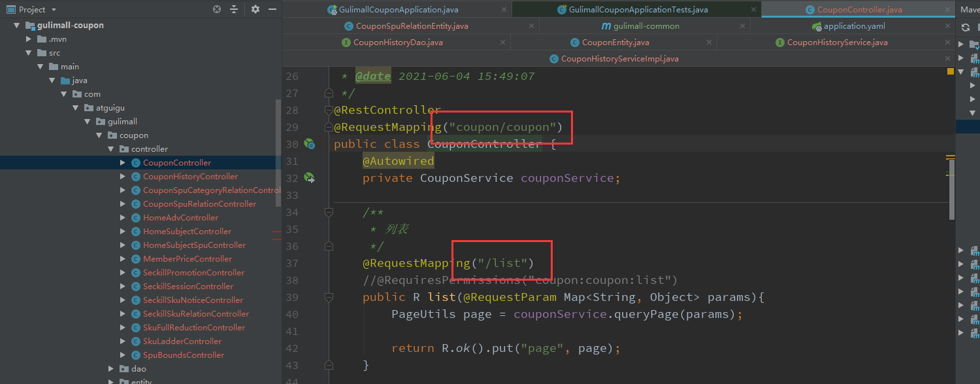Screen dimensions: 980x384
Task: Open the Project view dropdown
Action: point(54,10)
